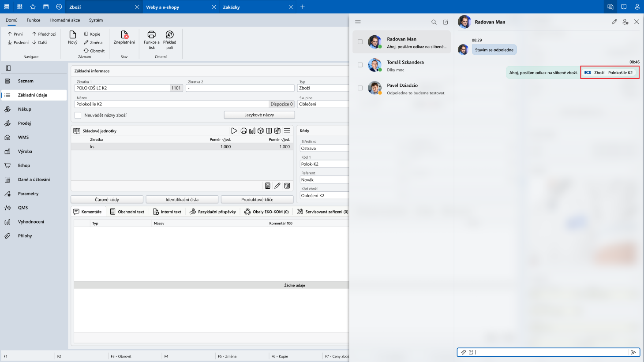Start a new chat message with compose icon
Screen dimensions: 644x362
coord(446,22)
